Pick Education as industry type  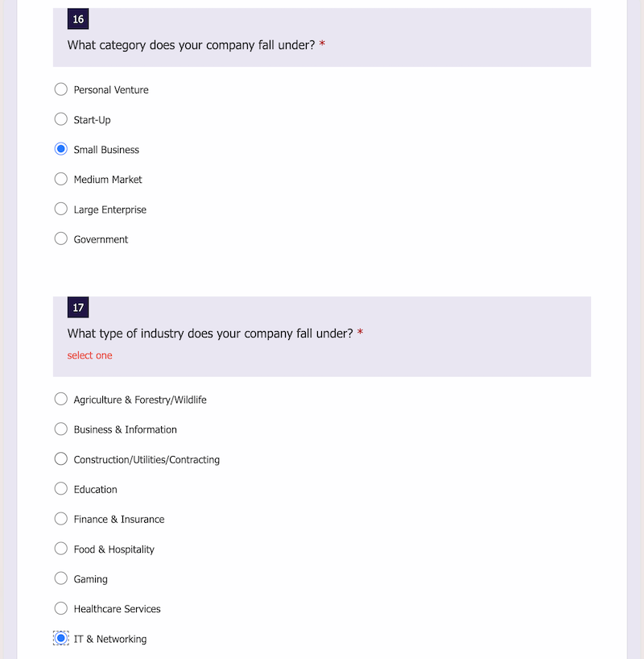coord(61,489)
